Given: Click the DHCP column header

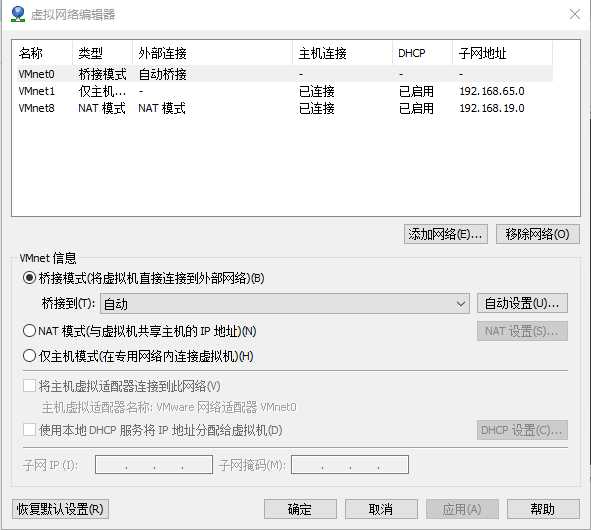Looking at the screenshot, I should coord(422,53).
